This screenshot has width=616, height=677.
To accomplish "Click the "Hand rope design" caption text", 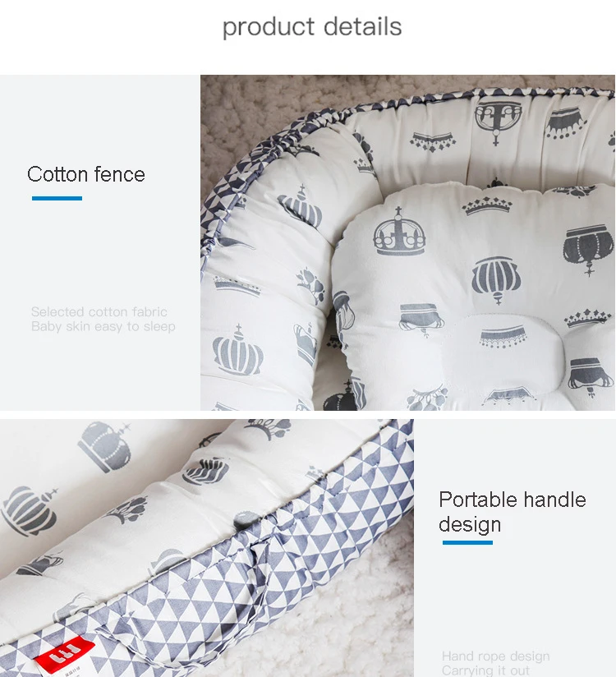I will point(495,656).
